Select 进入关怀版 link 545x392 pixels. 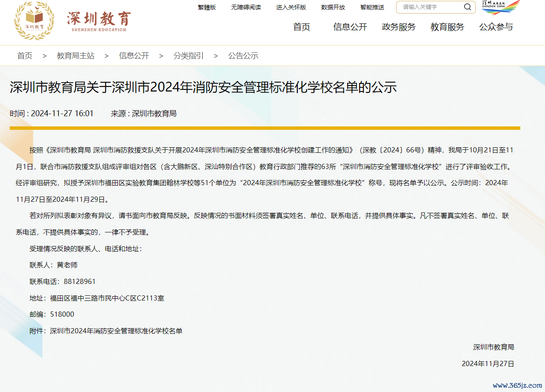[291, 7]
